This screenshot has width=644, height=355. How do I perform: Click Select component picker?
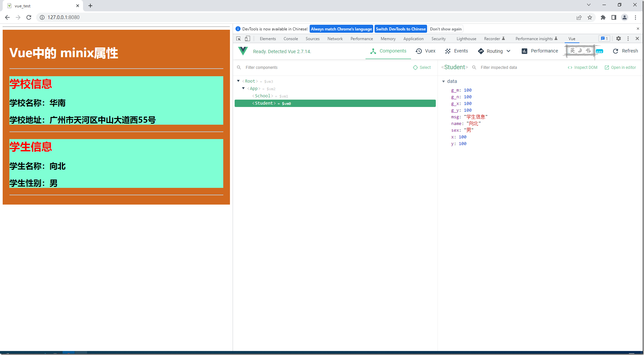[x=422, y=68]
